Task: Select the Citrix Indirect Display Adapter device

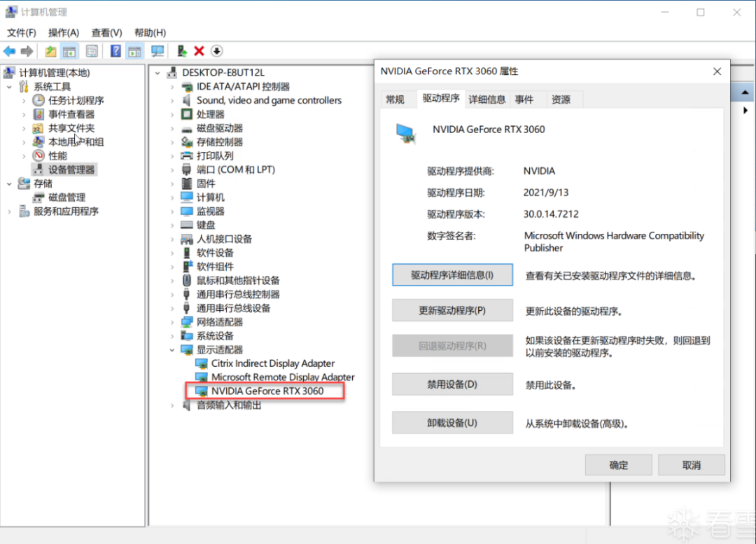Action: [x=273, y=363]
